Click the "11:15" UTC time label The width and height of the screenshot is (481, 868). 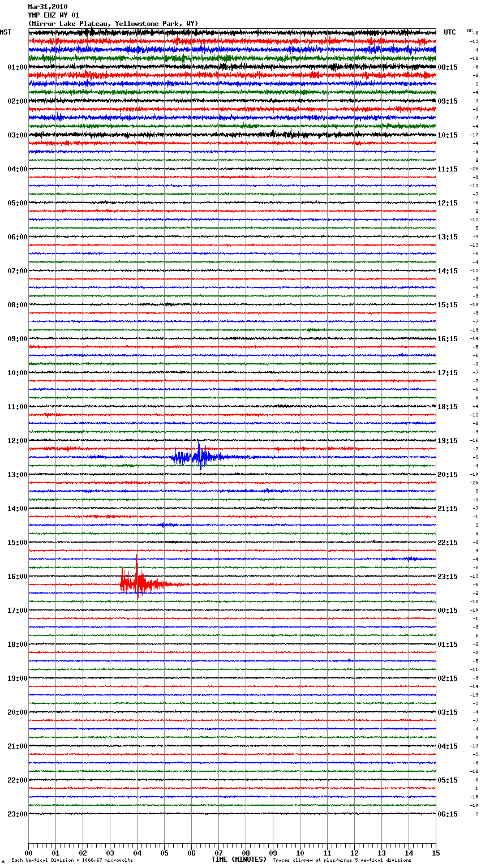(x=448, y=169)
